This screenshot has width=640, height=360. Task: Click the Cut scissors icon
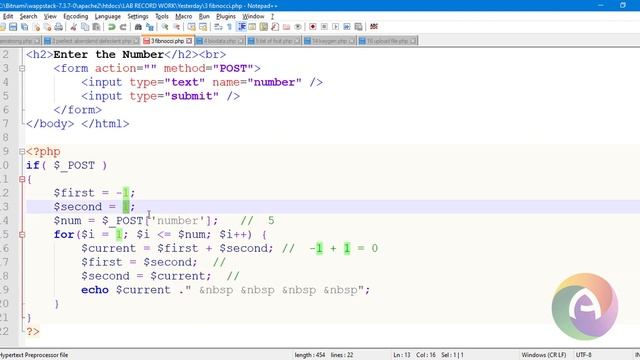click(73, 27)
